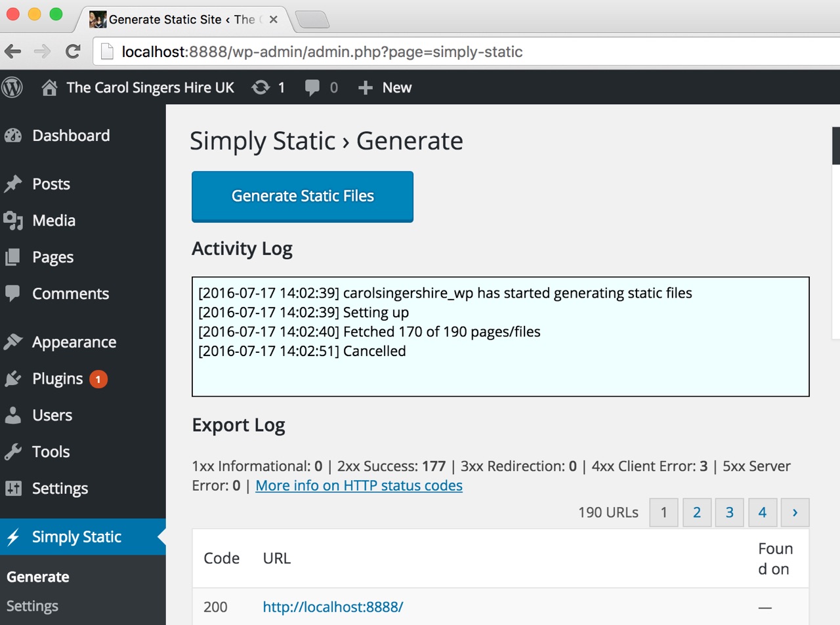Open Tools via the wrench icon

tap(14, 451)
